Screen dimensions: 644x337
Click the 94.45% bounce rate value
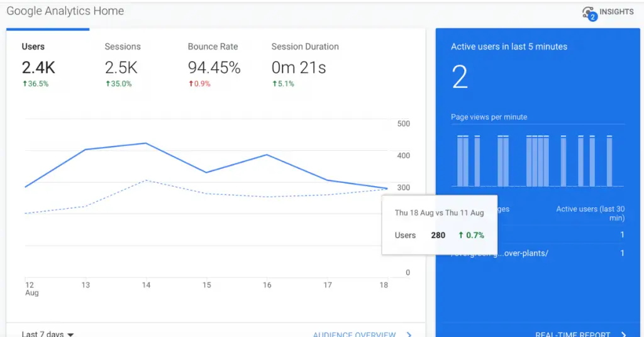214,68
